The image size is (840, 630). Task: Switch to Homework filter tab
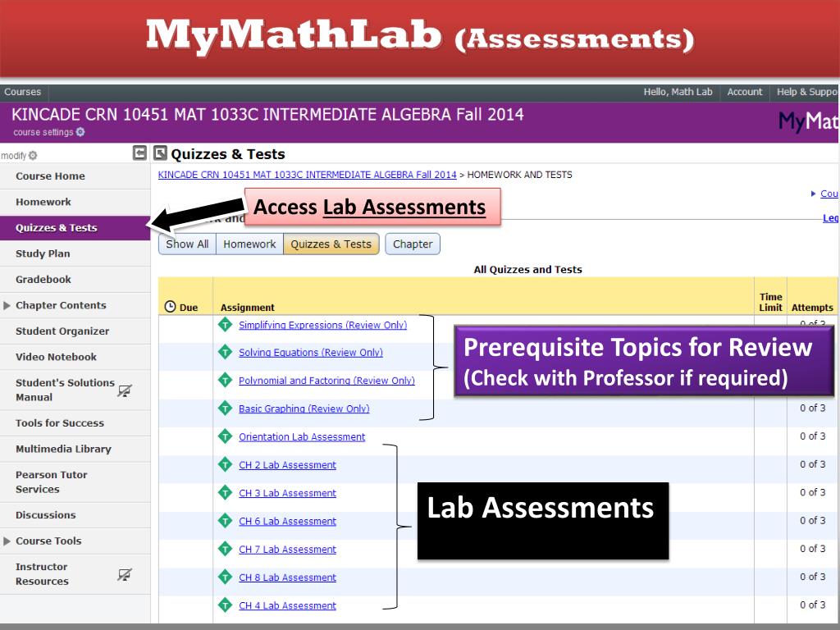pos(249,244)
